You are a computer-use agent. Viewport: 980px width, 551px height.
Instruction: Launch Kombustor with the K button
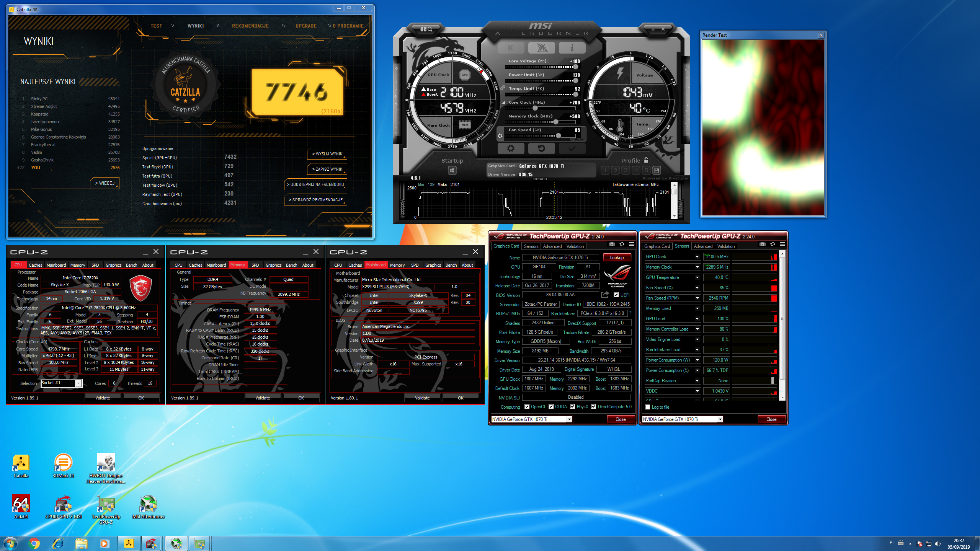point(511,48)
